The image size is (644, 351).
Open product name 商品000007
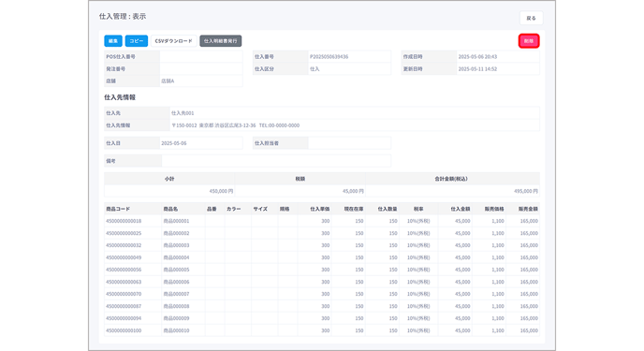pyautogui.click(x=176, y=294)
